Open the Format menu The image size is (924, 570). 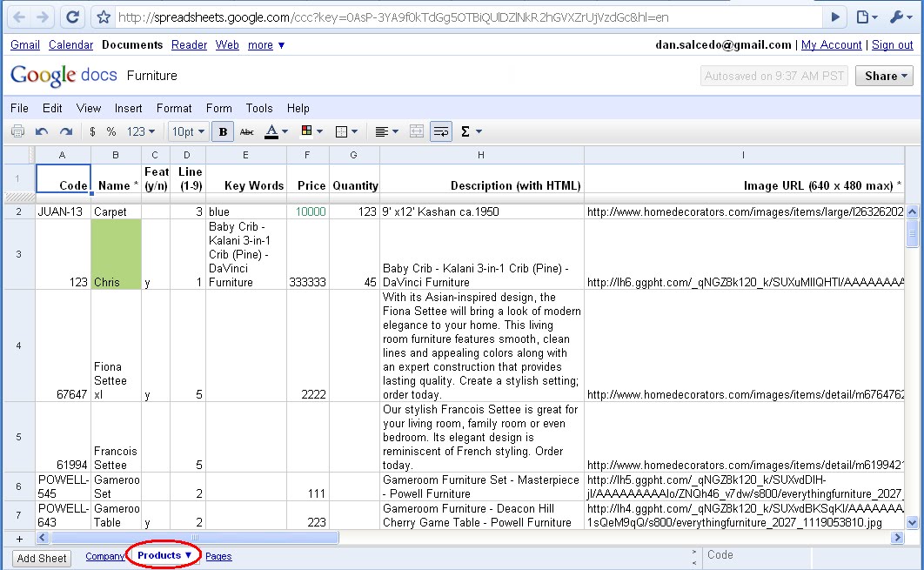pyautogui.click(x=174, y=108)
